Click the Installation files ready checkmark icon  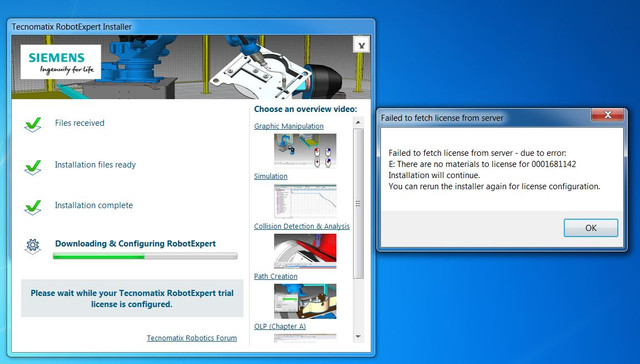pyautogui.click(x=33, y=167)
